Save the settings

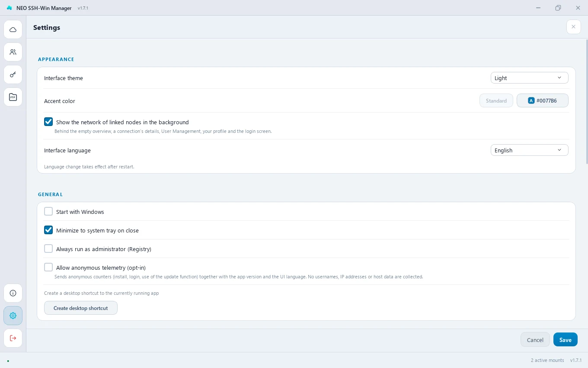point(566,340)
